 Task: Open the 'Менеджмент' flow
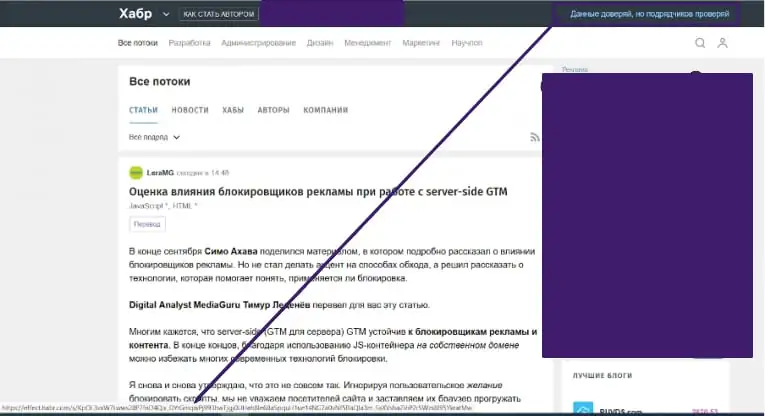point(368,43)
